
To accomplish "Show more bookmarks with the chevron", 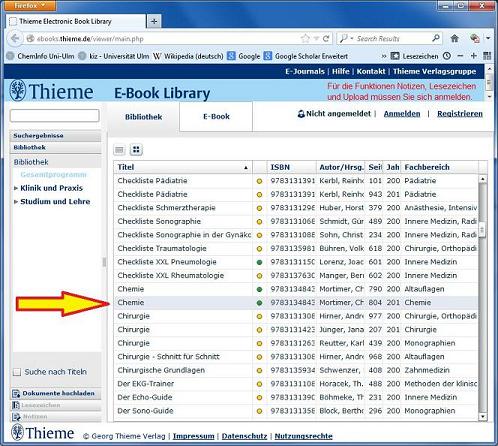I will click(x=384, y=56).
